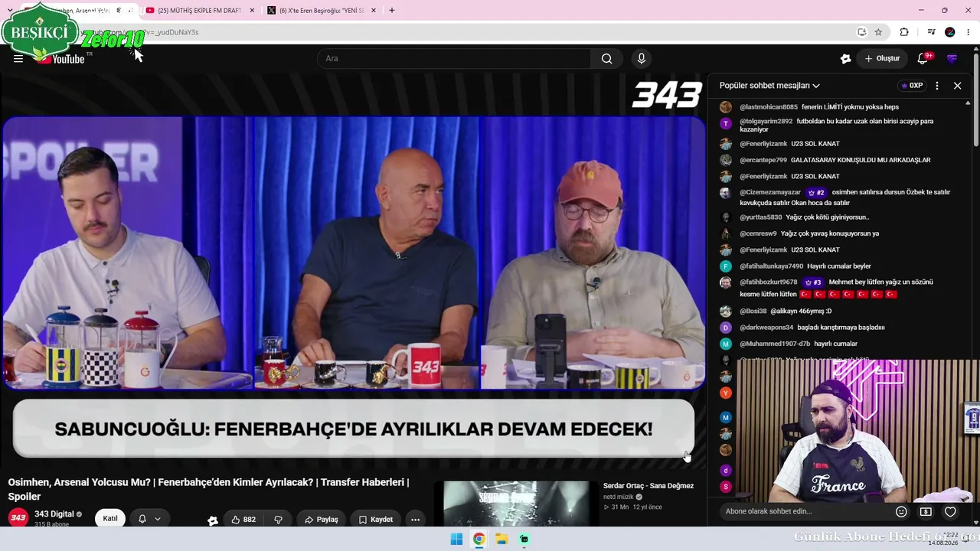Open more video actions three-dot button
980x551 pixels.
pyautogui.click(x=415, y=520)
